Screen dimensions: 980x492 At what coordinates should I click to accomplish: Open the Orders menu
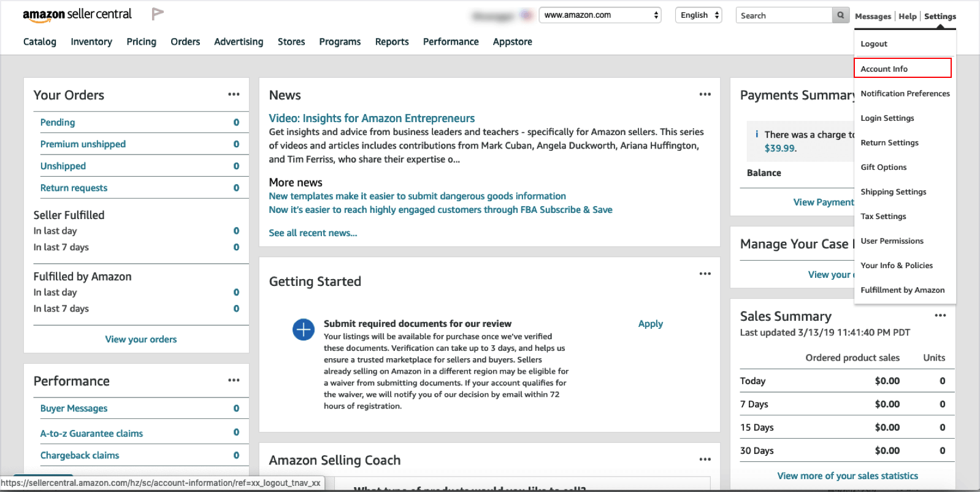(185, 42)
